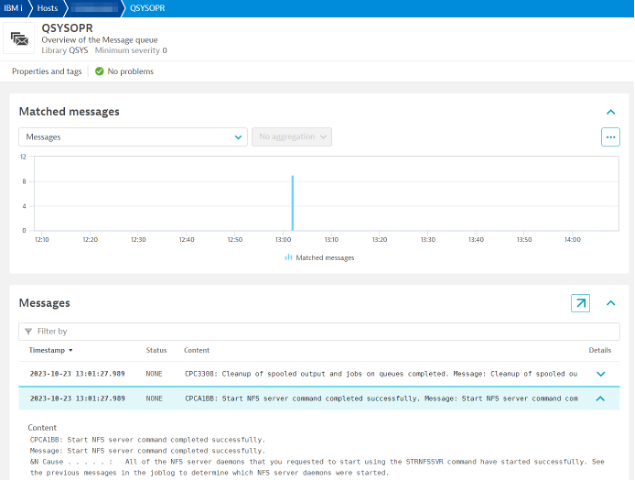Screen dimensions: 635x480
Task: Open the blurred host name breadcrumb
Action: tap(94, 8)
